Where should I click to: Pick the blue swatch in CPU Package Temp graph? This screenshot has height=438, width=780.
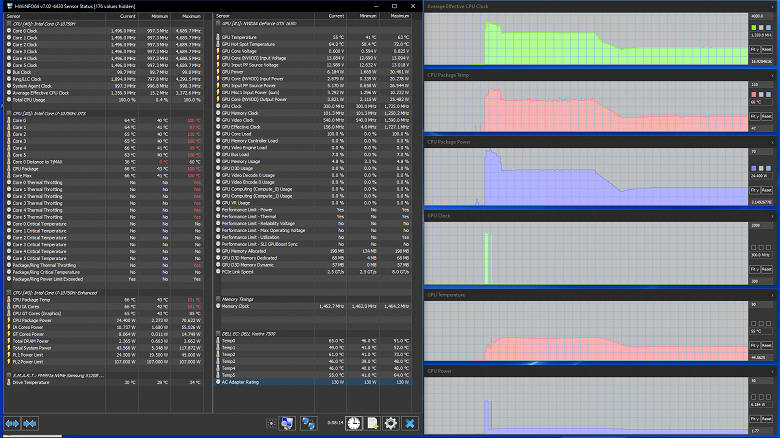click(769, 95)
